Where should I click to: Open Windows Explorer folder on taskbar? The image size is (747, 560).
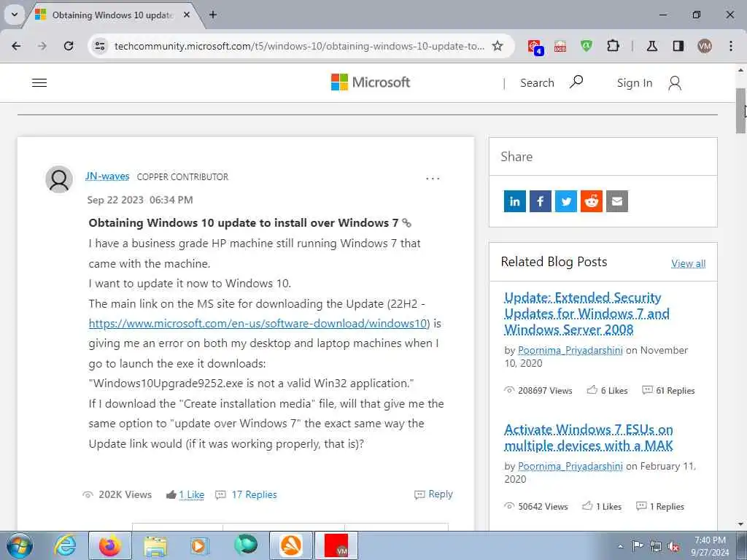[155, 545]
